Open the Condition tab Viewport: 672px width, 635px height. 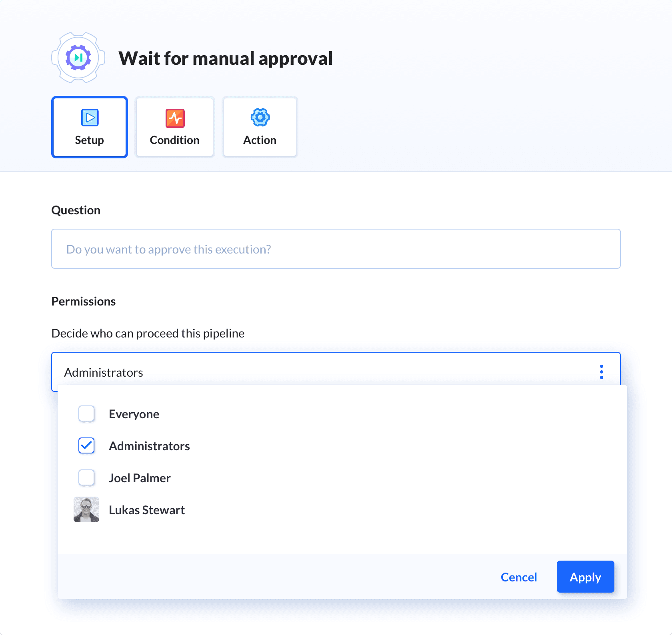[175, 127]
